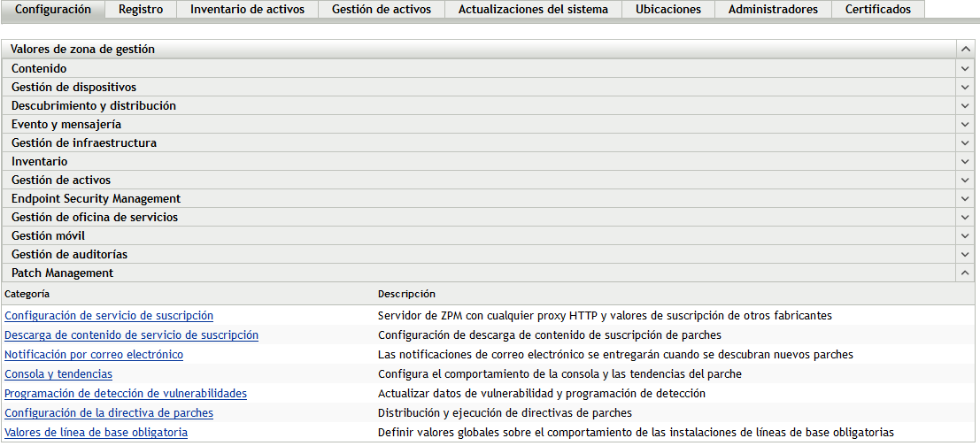Expand the Inventario section chevron
This screenshot has height=446, width=980.
[965, 161]
